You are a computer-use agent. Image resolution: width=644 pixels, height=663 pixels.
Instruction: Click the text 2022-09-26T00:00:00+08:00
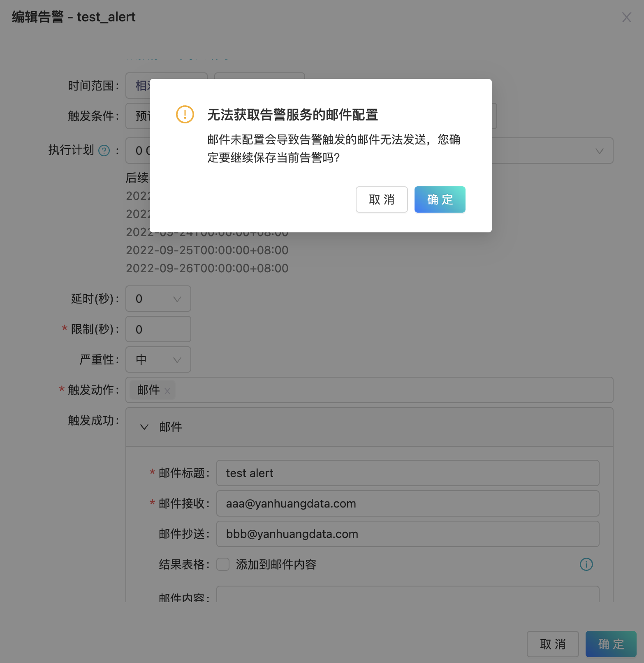(x=207, y=268)
